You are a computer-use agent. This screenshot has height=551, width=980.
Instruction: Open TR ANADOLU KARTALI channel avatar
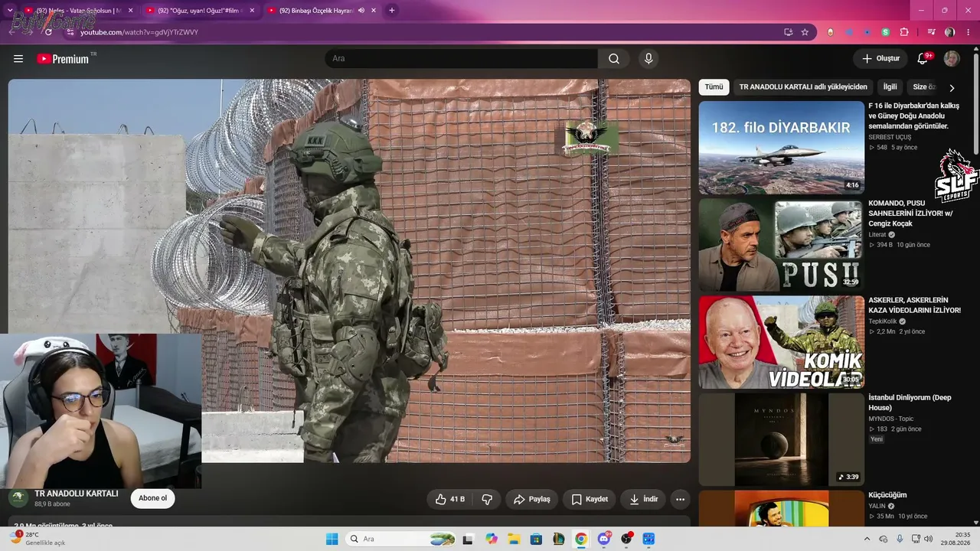click(x=18, y=498)
